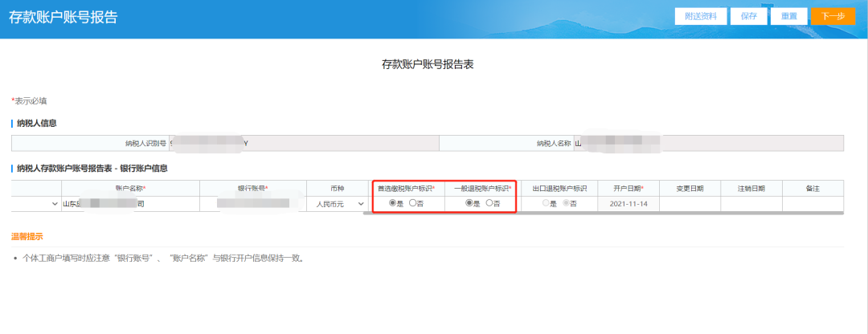Image resolution: width=868 pixels, height=334 pixels.
Task: Click the 开户日期 column header
Action: coord(628,189)
